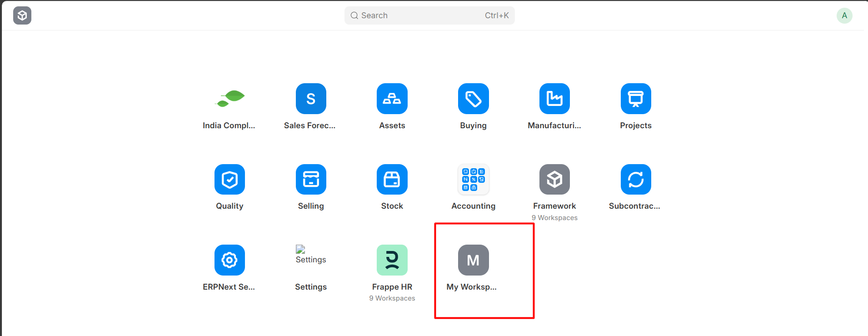Image resolution: width=868 pixels, height=336 pixels.
Task: Open the Buying module tag icon
Action: coord(473,99)
